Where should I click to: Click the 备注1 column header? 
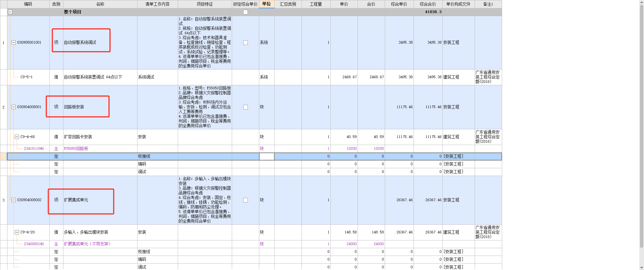[x=488, y=4]
